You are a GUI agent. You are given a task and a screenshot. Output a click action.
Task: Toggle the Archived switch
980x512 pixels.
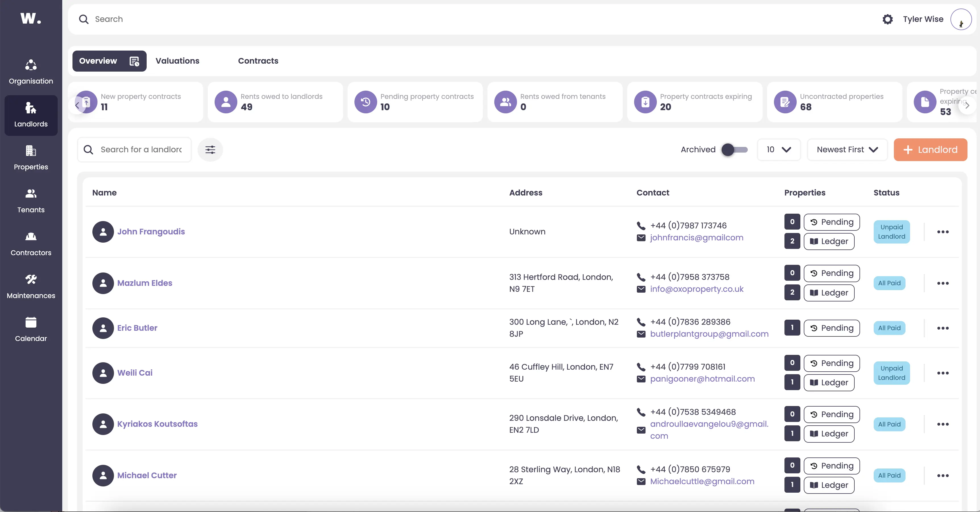(735, 149)
